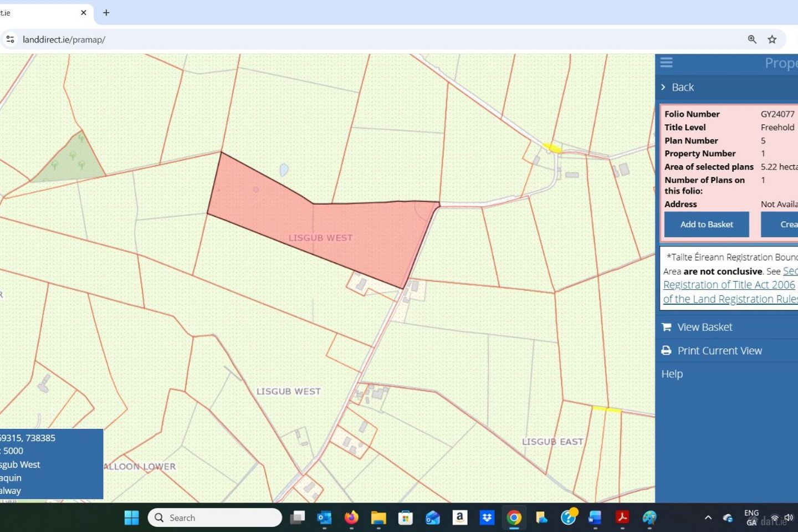Open Outlook from the taskbar
798x532 pixels.
tap(324, 518)
